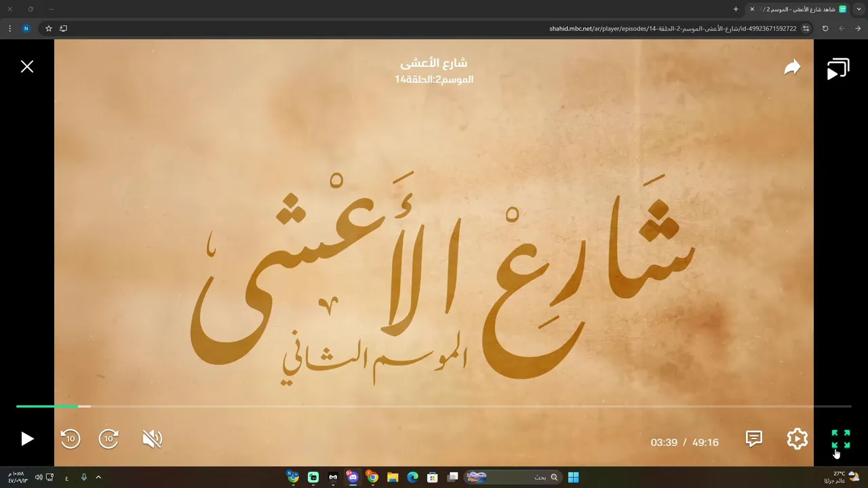The image size is (868, 488).
Task: Expand the tab search dropdown
Action: pyautogui.click(x=859, y=9)
